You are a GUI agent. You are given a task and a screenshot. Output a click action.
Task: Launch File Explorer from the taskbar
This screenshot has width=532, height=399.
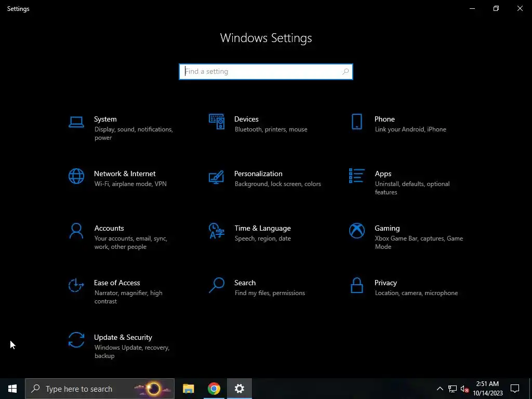pos(188,389)
